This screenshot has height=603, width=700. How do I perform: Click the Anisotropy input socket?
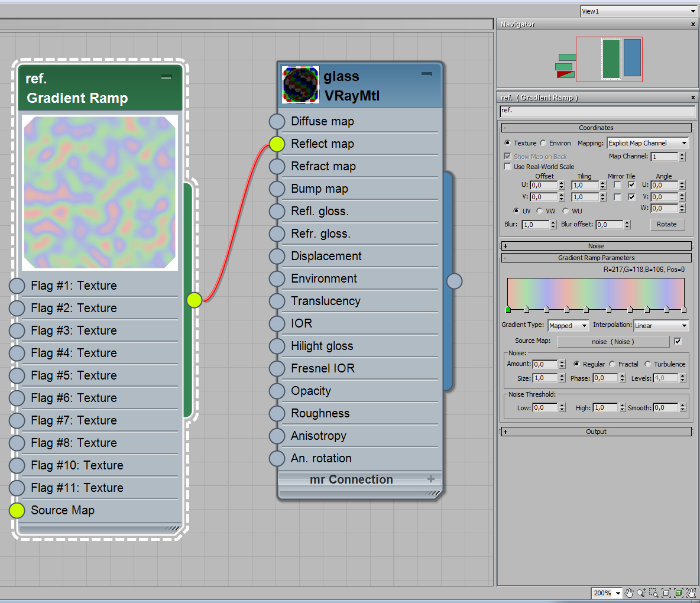tap(277, 436)
